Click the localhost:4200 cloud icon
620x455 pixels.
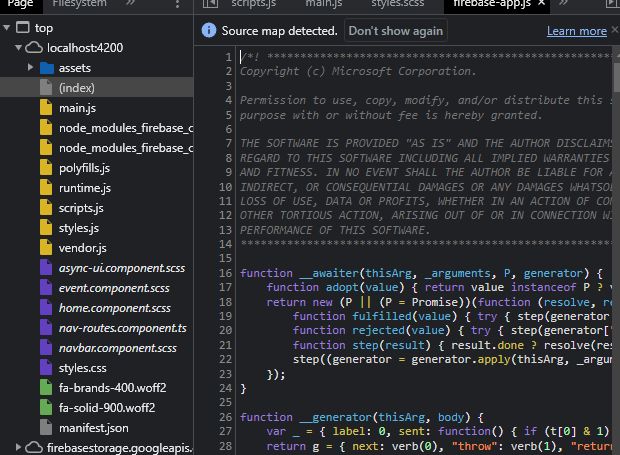34,48
